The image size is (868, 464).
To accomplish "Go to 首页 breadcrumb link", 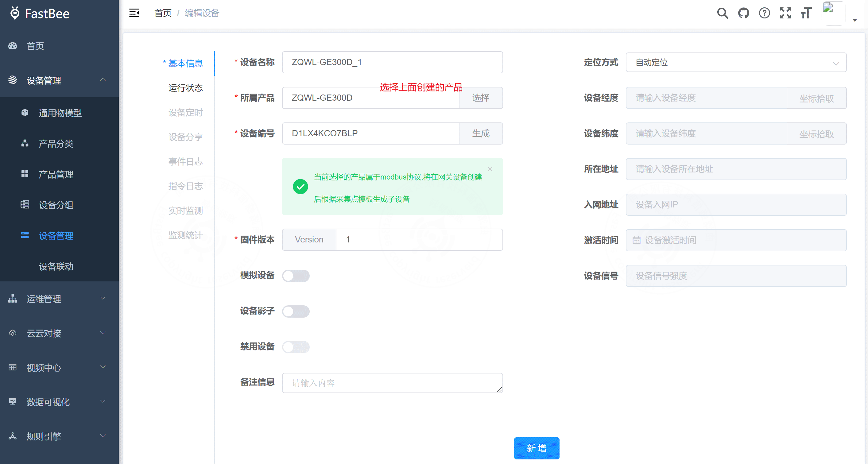I will [x=163, y=13].
